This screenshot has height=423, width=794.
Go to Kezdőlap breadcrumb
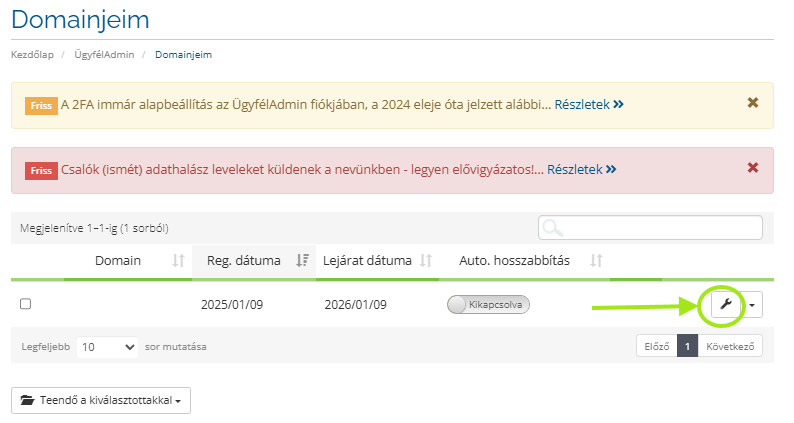pyautogui.click(x=32, y=54)
